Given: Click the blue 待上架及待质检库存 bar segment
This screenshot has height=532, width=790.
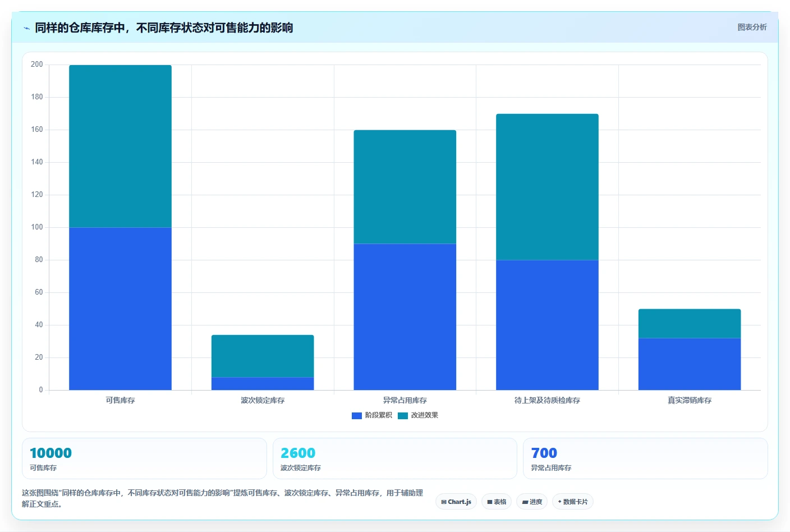Looking at the screenshot, I should [x=547, y=325].
